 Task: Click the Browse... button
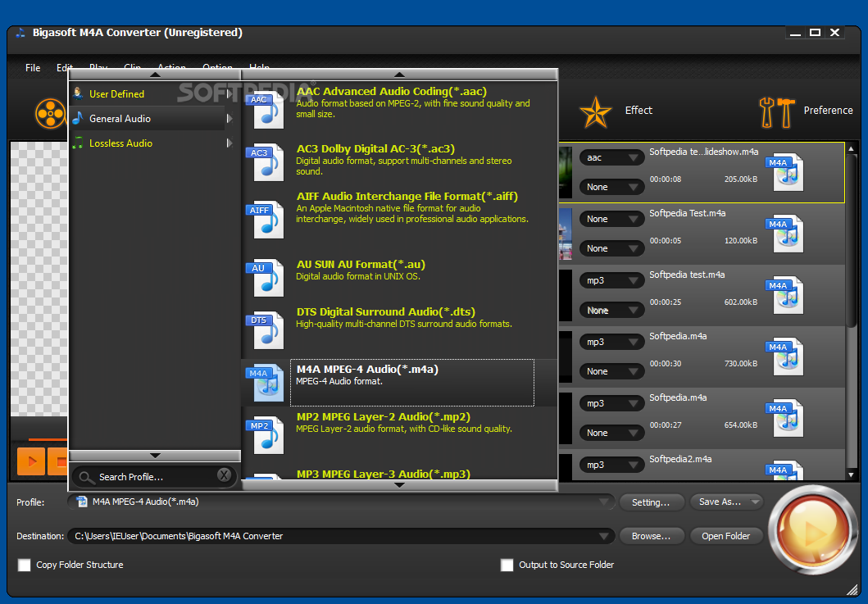(x=651, y=536)
